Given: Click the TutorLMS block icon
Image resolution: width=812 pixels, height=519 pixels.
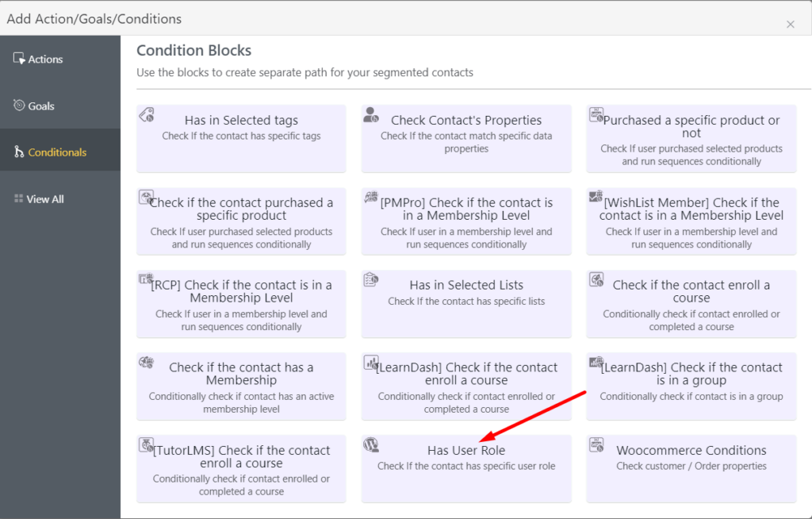Looking at the screenshot, I should click(147, 444).
